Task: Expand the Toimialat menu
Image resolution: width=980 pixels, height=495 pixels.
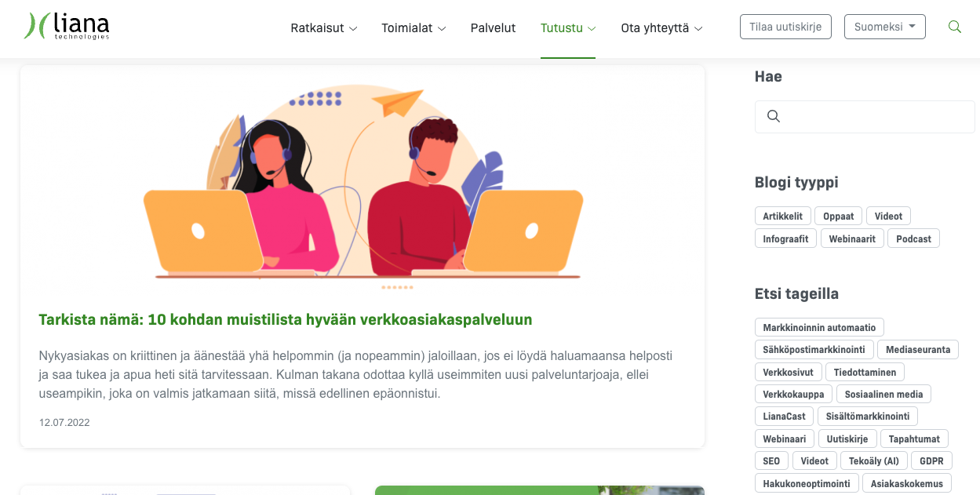Action: click(413, 27)
